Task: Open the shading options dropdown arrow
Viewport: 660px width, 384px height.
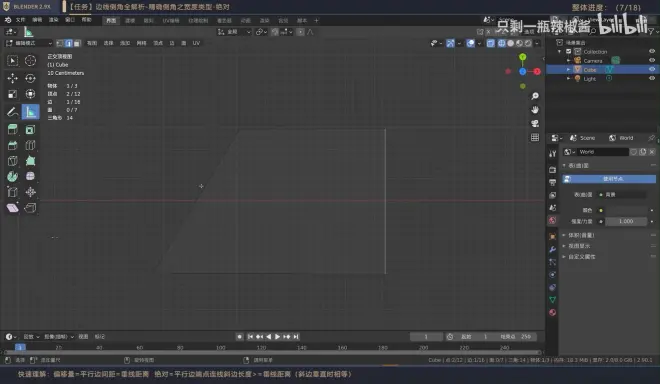Action: click(x=537, y=43)
